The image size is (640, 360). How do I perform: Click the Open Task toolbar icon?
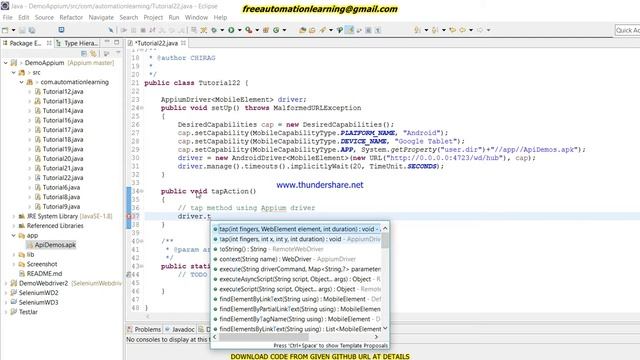click(312, 30)
